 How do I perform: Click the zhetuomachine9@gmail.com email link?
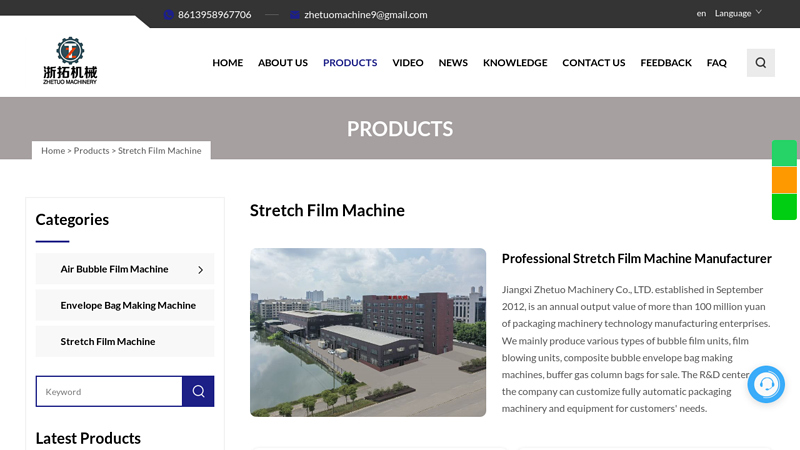pyautogui.click(x=366, y=15)
